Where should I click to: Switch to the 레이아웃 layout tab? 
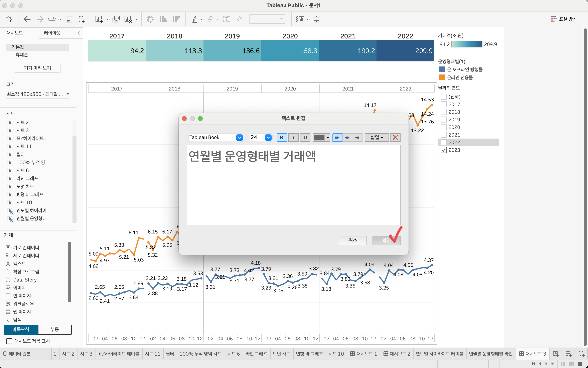tap(52, 33)
